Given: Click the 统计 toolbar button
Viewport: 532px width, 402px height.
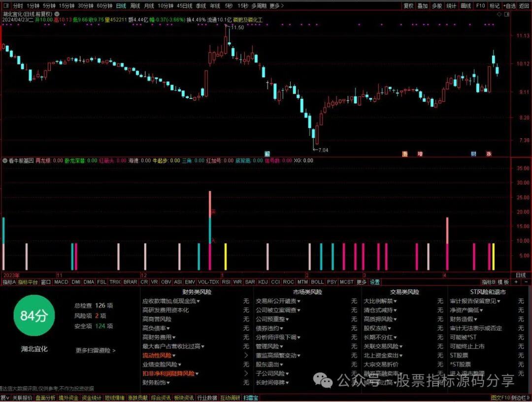Looking at the screenshot, I should tap(451, 6).
